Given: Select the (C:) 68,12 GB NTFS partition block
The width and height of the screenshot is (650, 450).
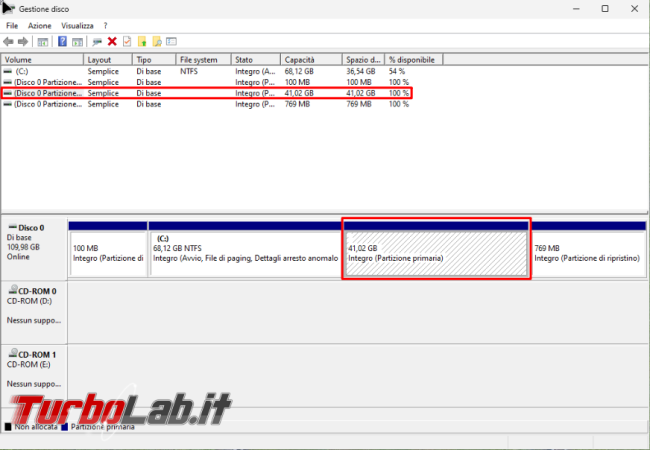Looking at the screenshot, I should 245,249.
